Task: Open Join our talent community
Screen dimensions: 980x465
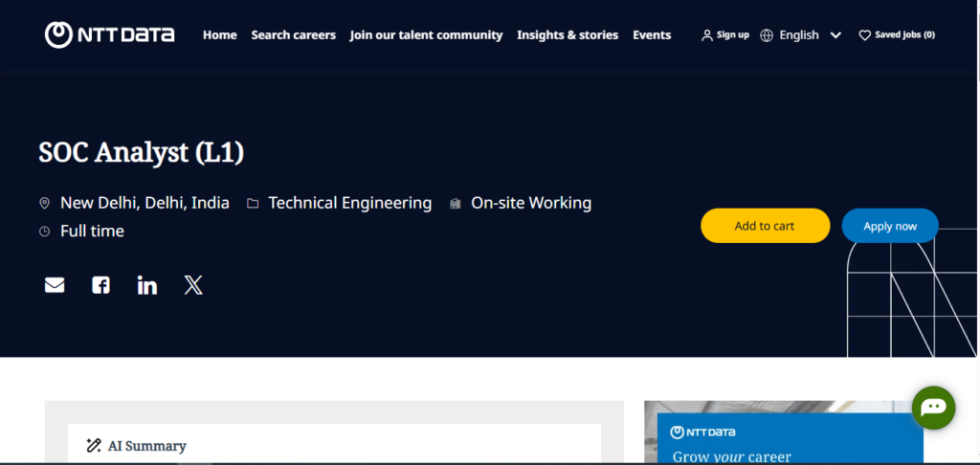Action: coord(426,35)
